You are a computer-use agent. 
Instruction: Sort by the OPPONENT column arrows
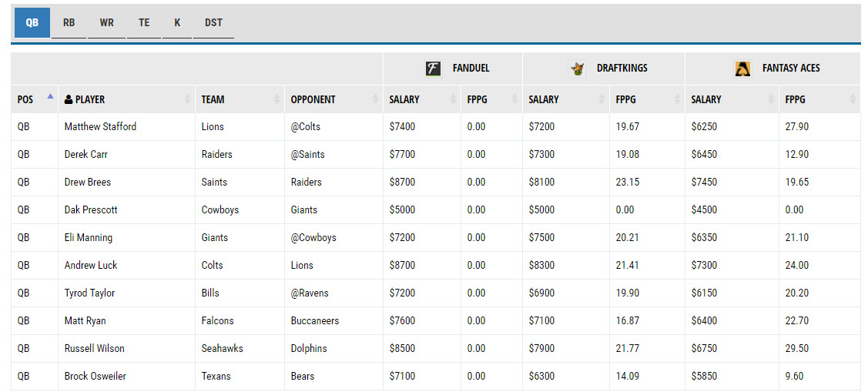375,99
